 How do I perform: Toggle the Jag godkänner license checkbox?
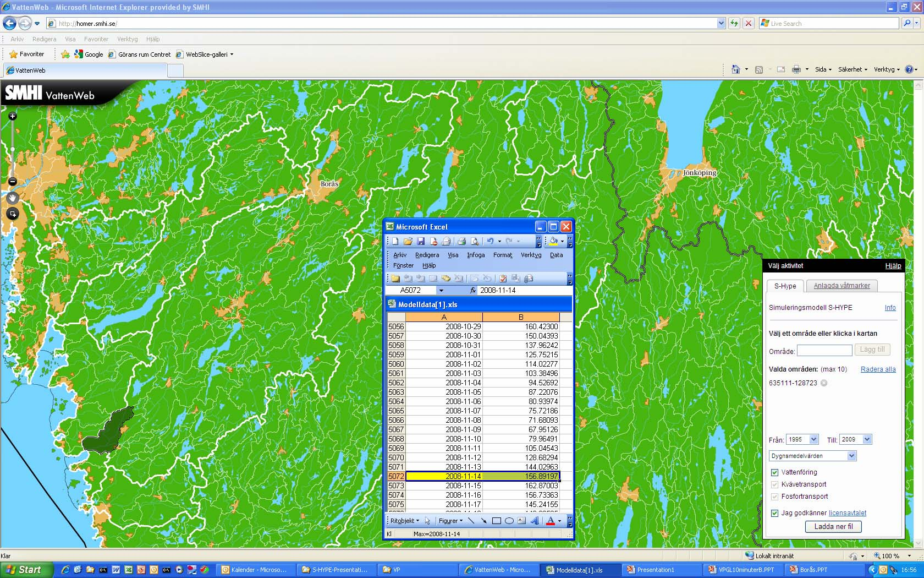coord(774,513)
